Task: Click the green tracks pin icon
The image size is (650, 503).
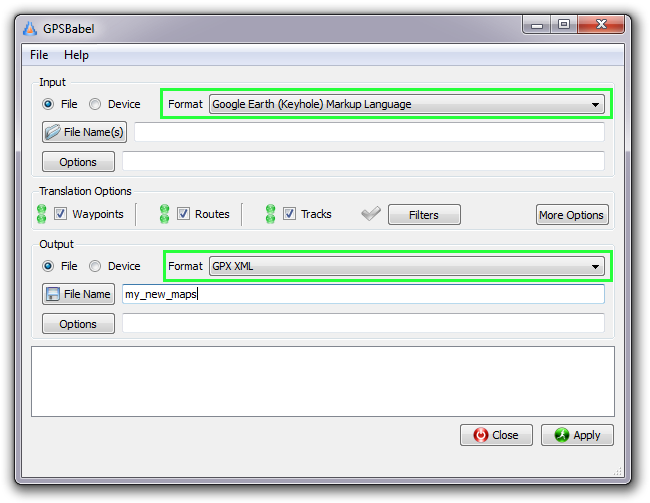Action: point(270,214)
